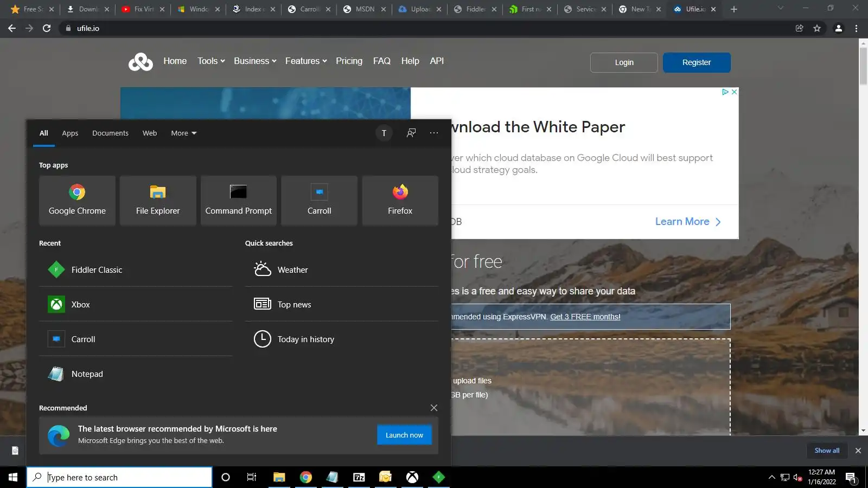Open Fiddler from the taskbar
Image resolution: width=868 pixels, height=488 pixels.
[439, 477]
